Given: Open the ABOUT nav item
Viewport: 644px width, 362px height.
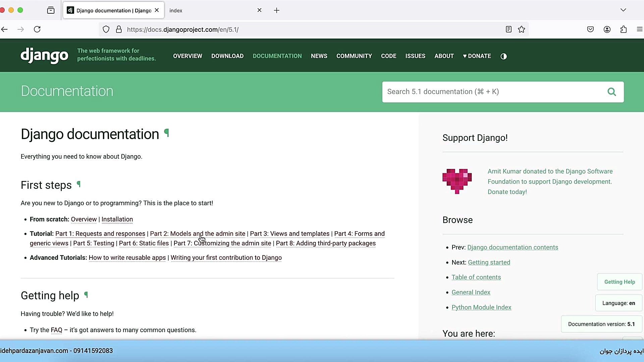Looking at the screenshot, I should (x=444, y=56).
